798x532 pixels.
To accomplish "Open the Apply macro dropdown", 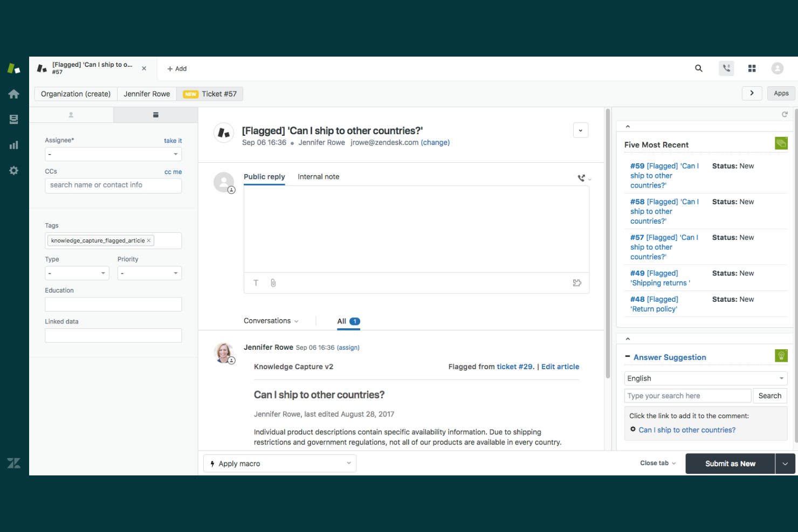I will click(279, 463).
